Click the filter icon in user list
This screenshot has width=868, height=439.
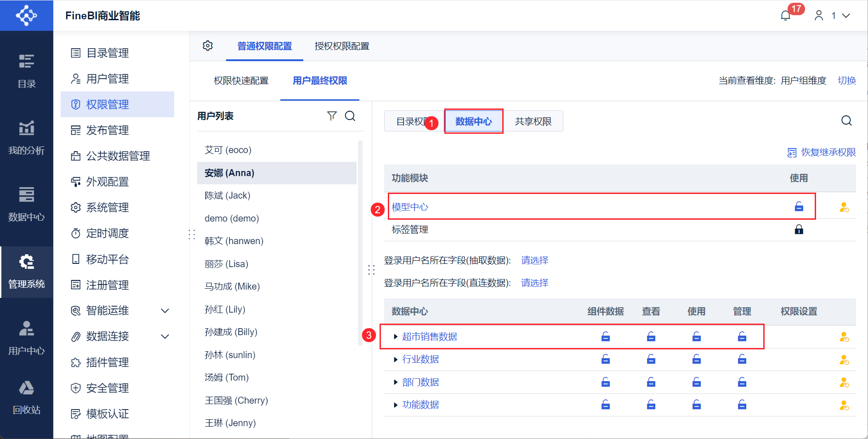click(x=332, y=116)
